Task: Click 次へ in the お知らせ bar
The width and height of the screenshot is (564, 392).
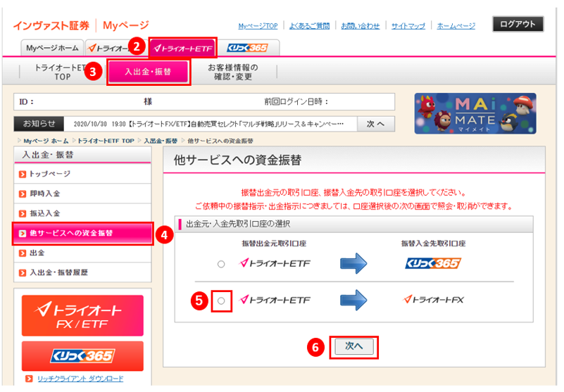Action: coord(375,124)
